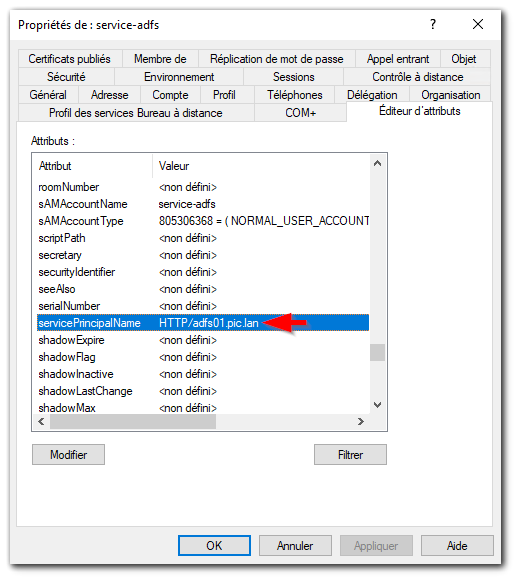The width and height of the screenshot is (519, 582).
Task: Click the Aide button
Action: click(x=457, y=546)
